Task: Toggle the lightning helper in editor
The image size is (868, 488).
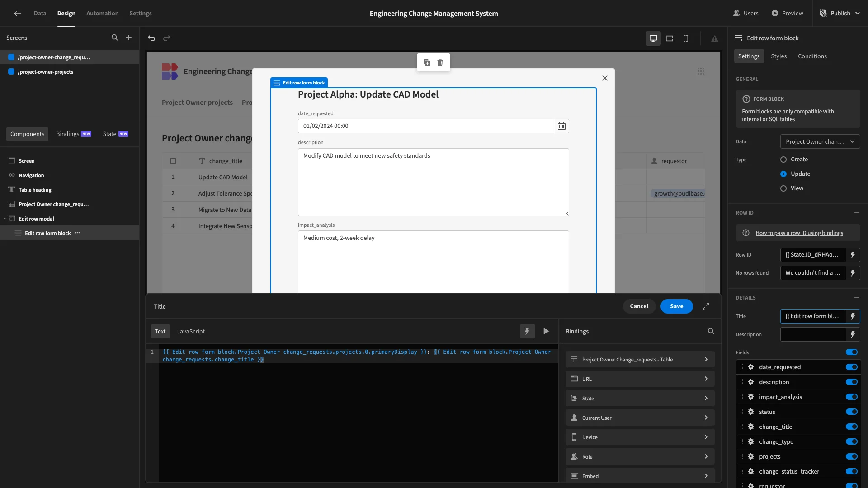Action: coord(527,331)
